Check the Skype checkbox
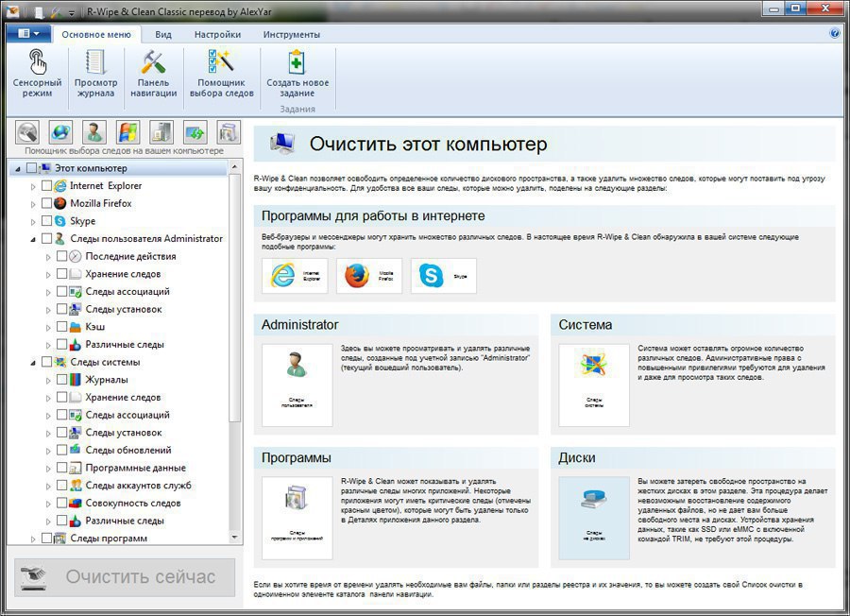The image size is (850, 616). pos(46,221)
